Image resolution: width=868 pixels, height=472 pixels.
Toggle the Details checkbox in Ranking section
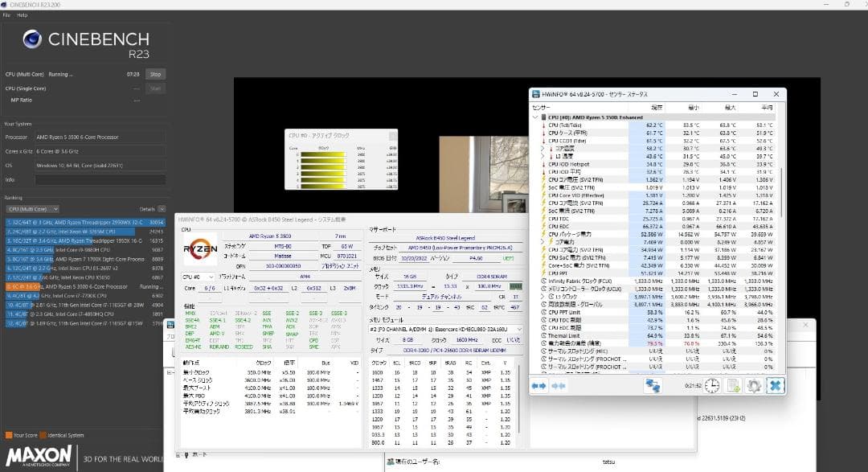pos(162,208)
